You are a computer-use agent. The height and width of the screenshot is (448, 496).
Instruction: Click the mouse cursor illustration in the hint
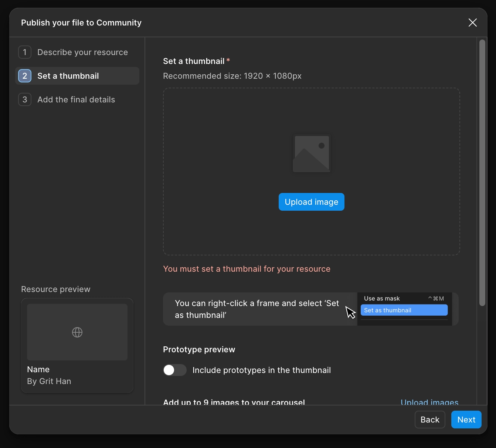click(350, 312)
